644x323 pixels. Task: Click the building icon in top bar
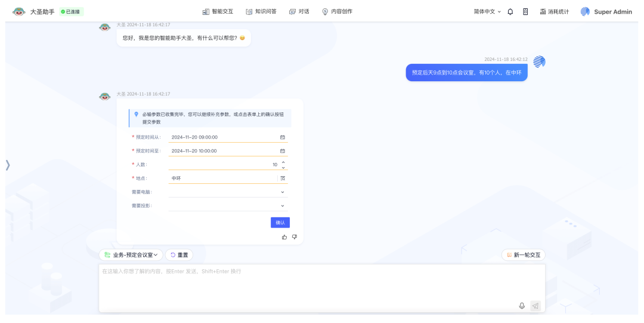tap(525, 11)
